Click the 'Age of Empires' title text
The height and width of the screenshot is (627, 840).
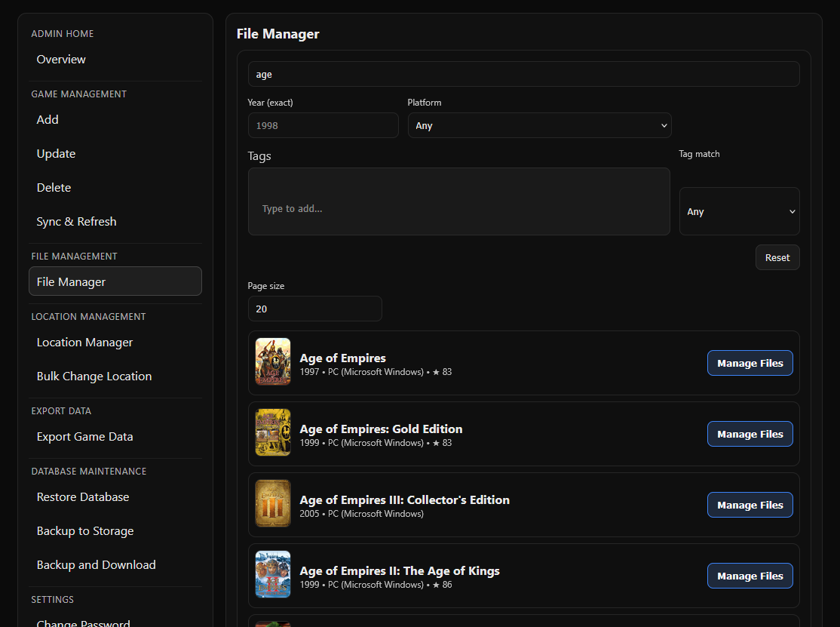click(x=343, y=358)
